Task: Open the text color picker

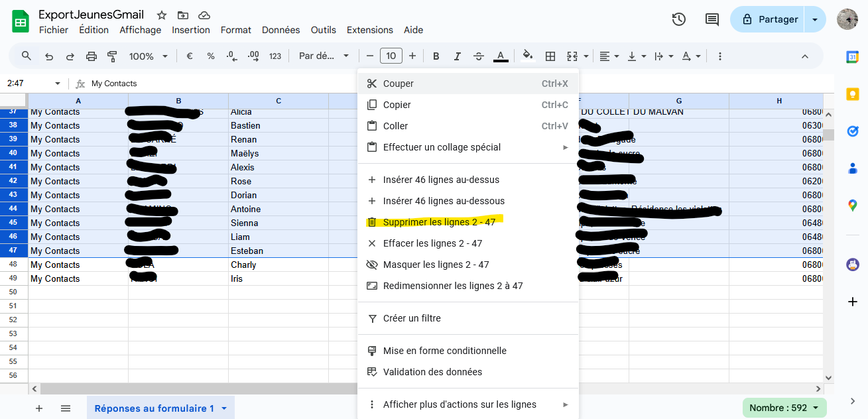Action: pyautogui.click(x=501, y=56)
